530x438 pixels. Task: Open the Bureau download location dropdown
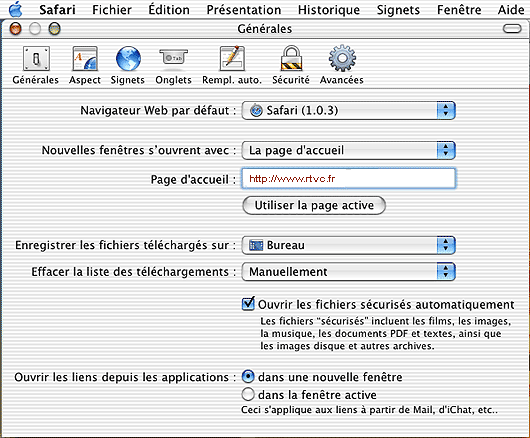[x=349, y=245]
